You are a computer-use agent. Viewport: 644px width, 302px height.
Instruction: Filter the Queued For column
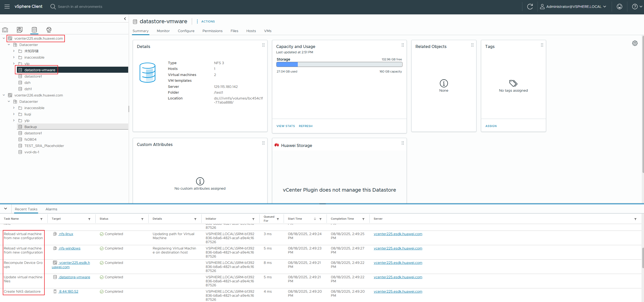(x=278, y=219)
